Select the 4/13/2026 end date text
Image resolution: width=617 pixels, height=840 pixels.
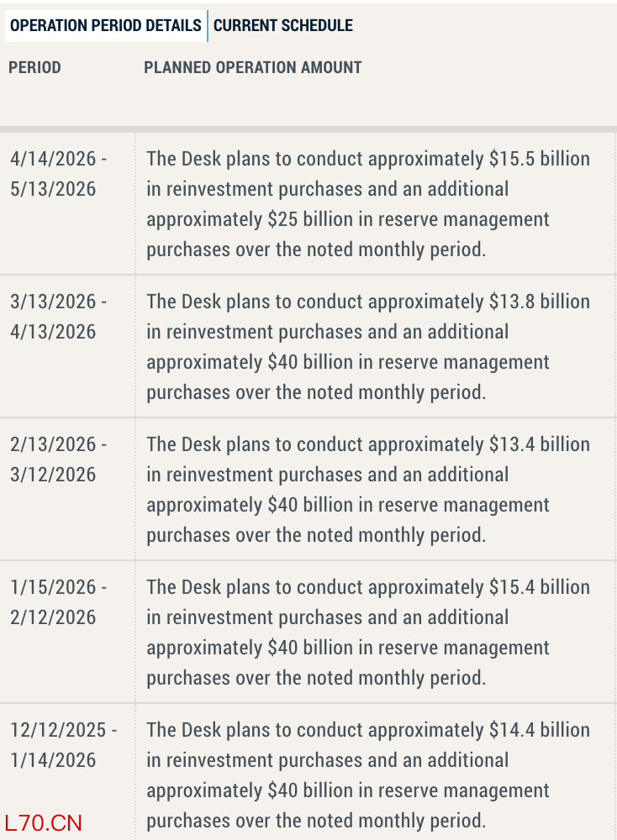[x=53, y=332]
